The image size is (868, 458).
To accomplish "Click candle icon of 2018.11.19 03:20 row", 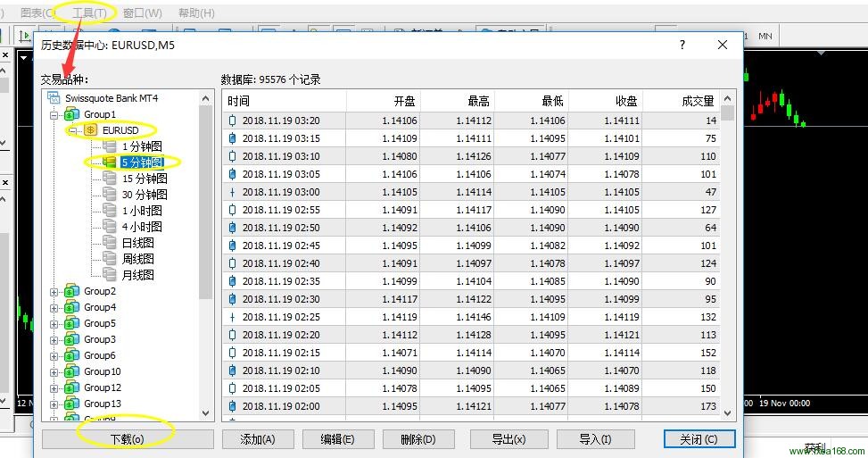I will (x=233, y=121).
